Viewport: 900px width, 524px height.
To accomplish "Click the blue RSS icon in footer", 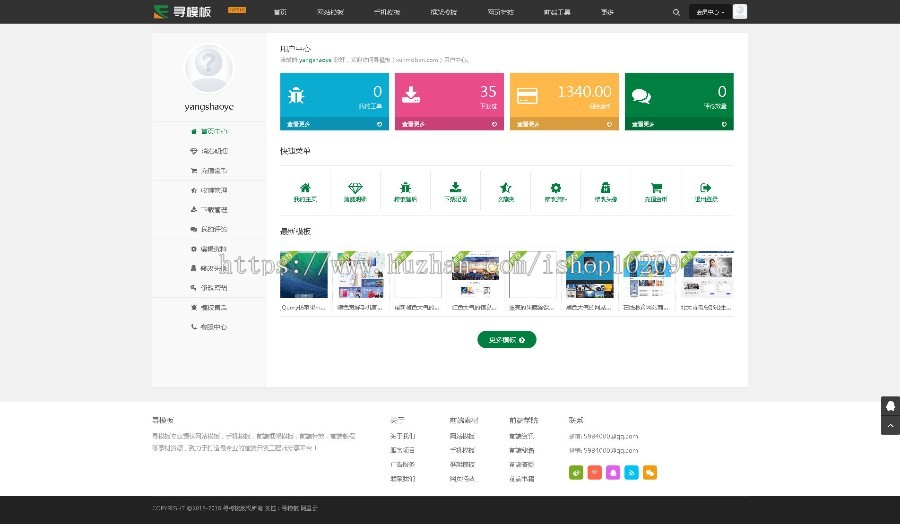I will [631, 472].
